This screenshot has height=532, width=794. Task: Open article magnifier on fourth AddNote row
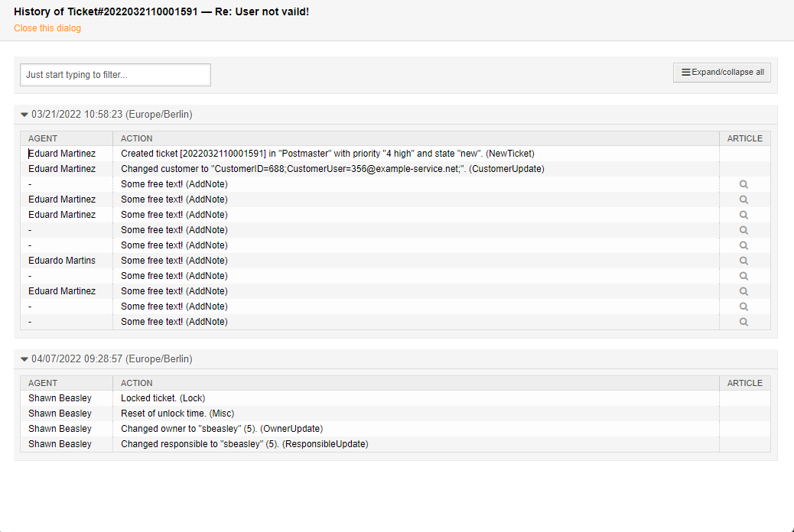pyautogui.click(x=744, y=230)
